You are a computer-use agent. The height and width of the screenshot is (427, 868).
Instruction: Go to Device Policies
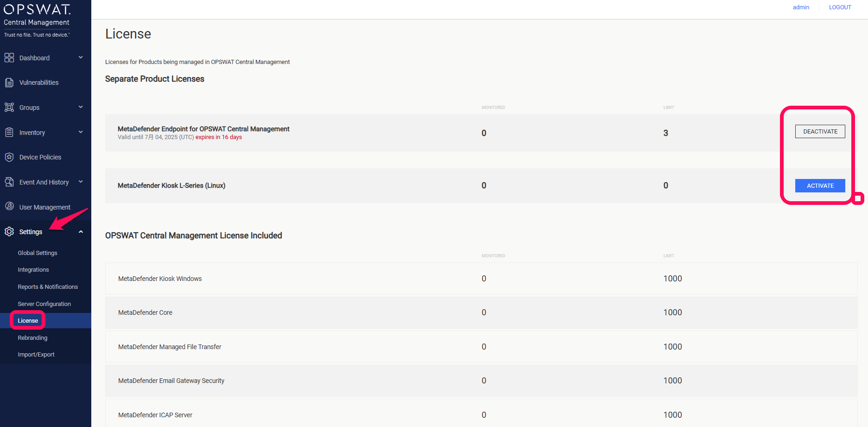pos(40,157)
